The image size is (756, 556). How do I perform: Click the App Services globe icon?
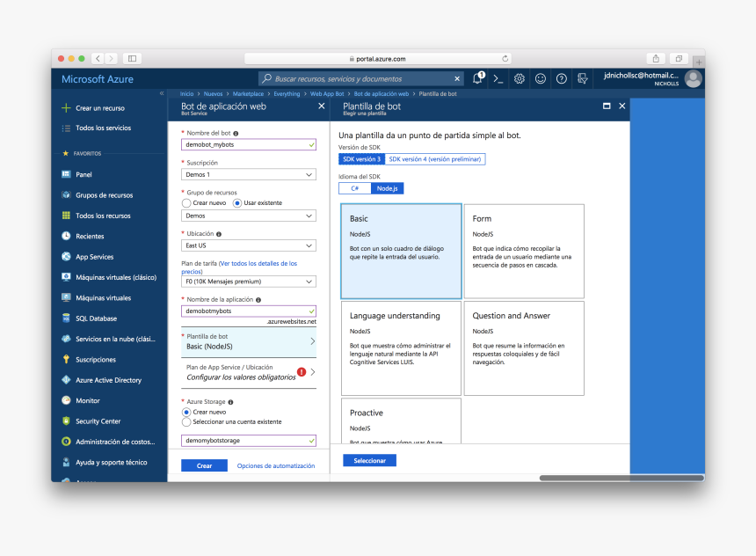click(x=66, y=256)
